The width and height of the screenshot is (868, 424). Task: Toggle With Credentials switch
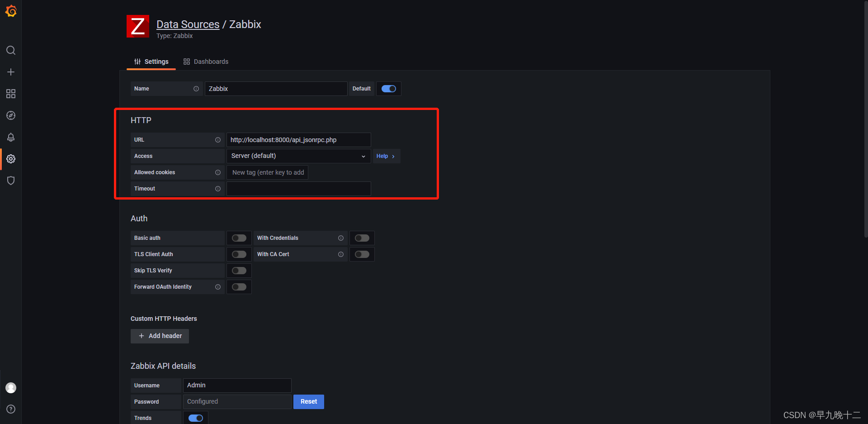pos(362,238)
